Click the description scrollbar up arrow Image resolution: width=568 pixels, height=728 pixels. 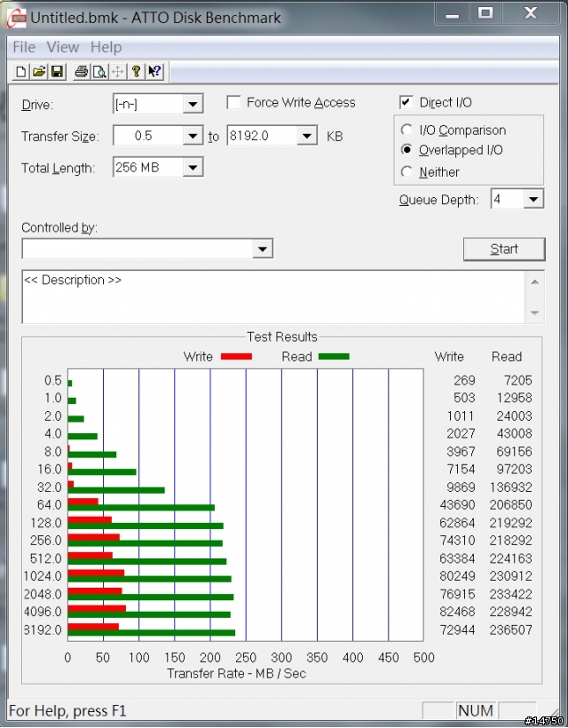[x=534, y=281]
